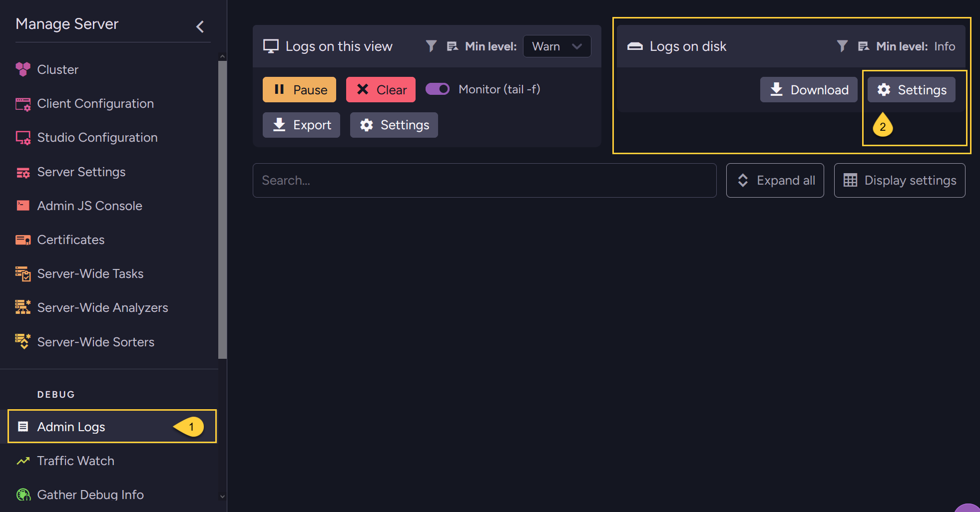Click the Admin Logs list icon
980x512 pixels.
23,427
